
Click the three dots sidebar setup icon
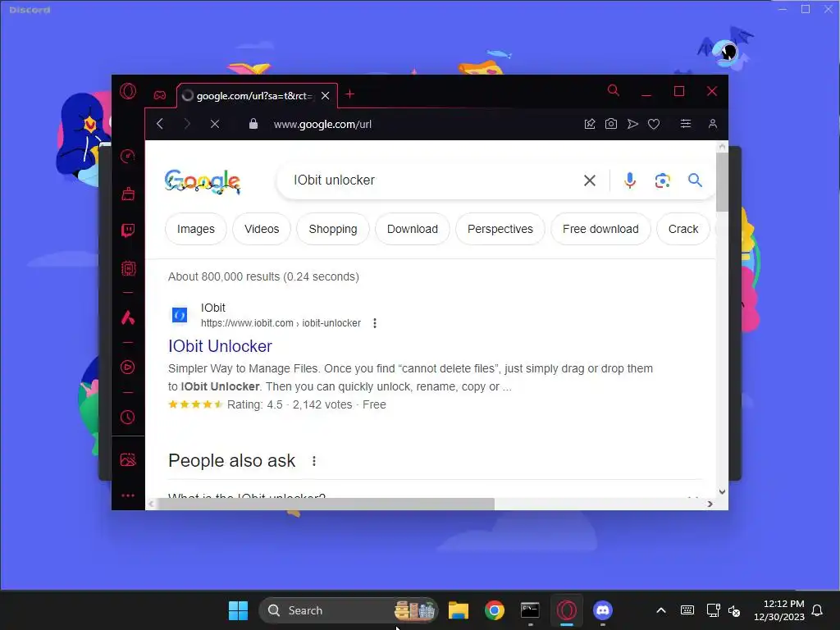pos(128,495)
